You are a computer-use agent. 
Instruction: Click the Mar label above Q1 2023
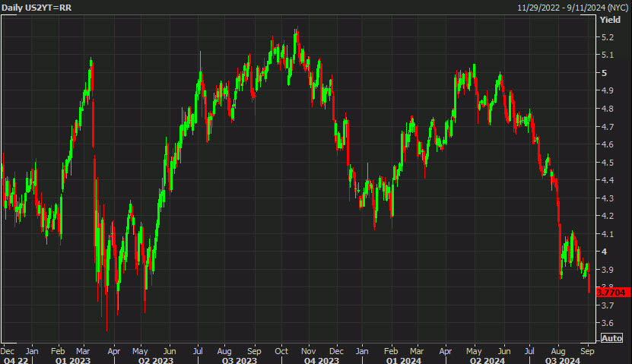[x=83, y=351]
